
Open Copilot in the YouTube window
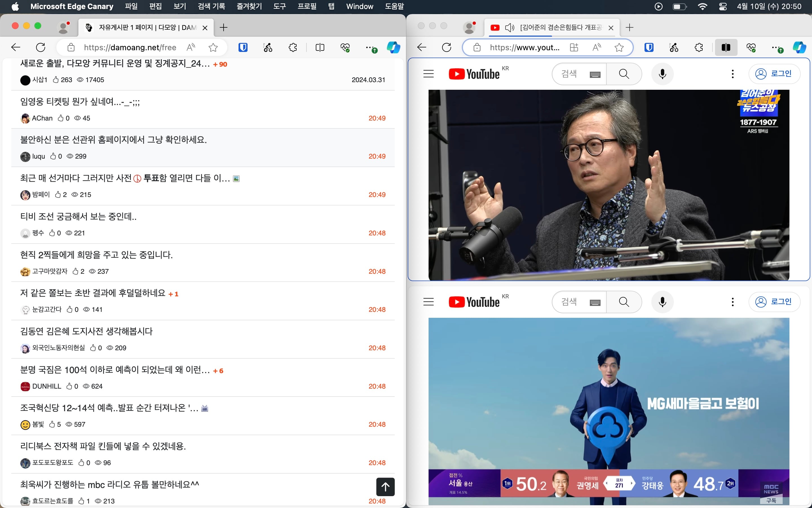pyautogui.click(x=799, y=47)
